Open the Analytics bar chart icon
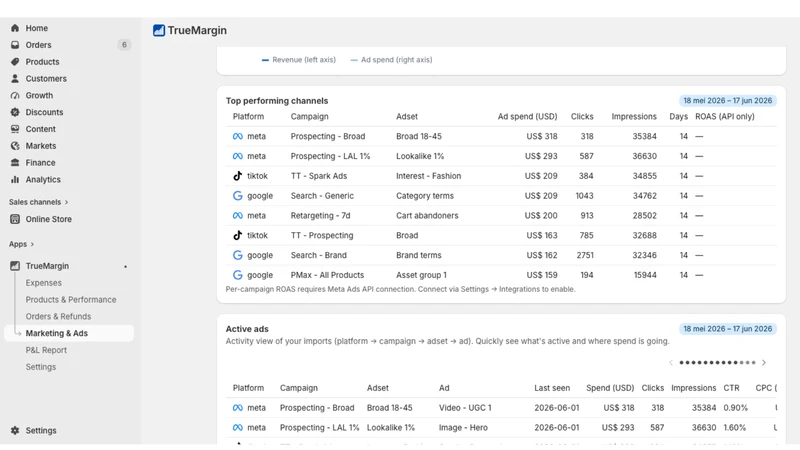800x450 pixels. (x=15, y=180)
